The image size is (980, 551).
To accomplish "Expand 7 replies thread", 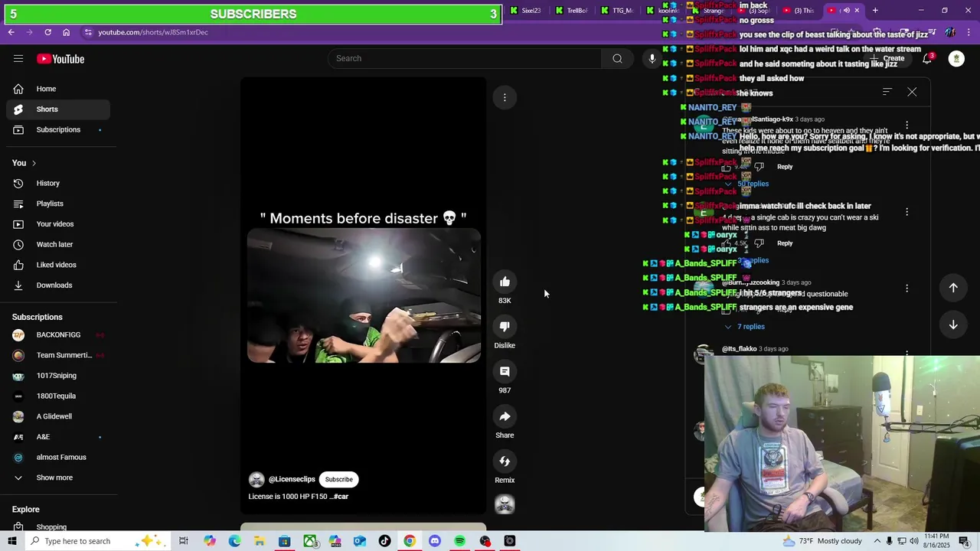I will coord(745,327).
